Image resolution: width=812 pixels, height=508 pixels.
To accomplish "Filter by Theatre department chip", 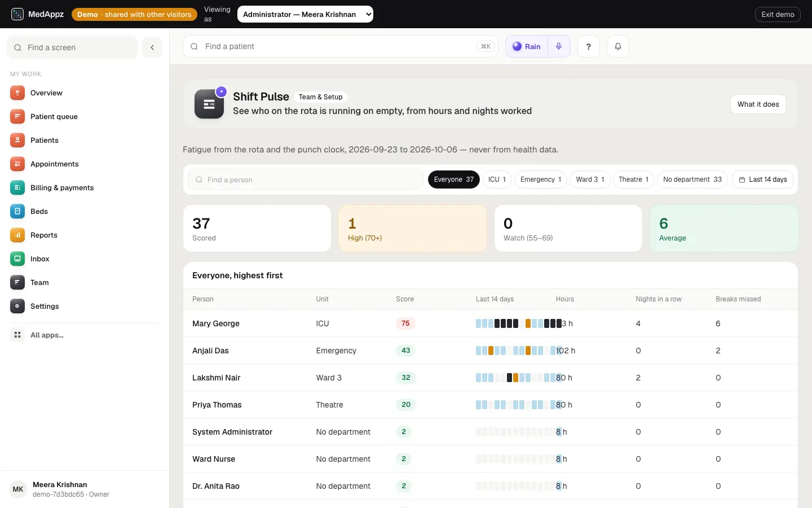I will (x=633, y=179).
